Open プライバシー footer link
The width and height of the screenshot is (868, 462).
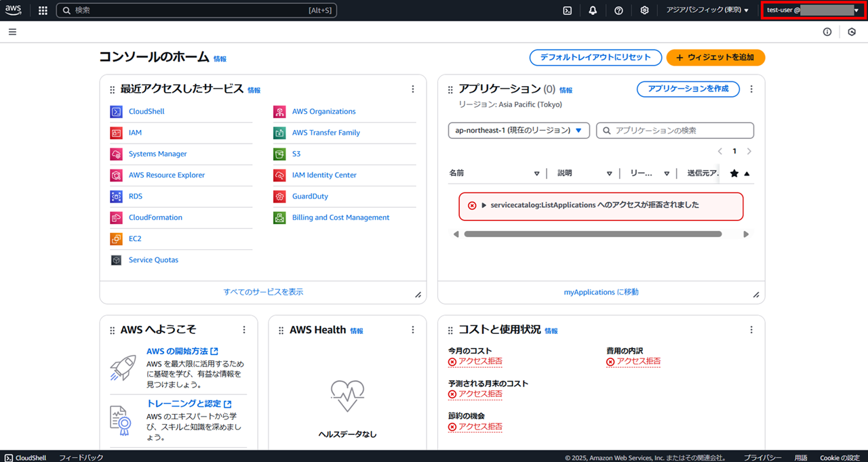point(762,458)
